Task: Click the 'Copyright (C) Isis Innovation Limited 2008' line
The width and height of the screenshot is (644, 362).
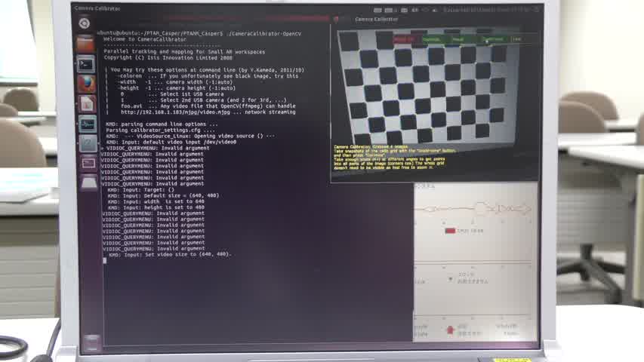Action: (168, 58)
